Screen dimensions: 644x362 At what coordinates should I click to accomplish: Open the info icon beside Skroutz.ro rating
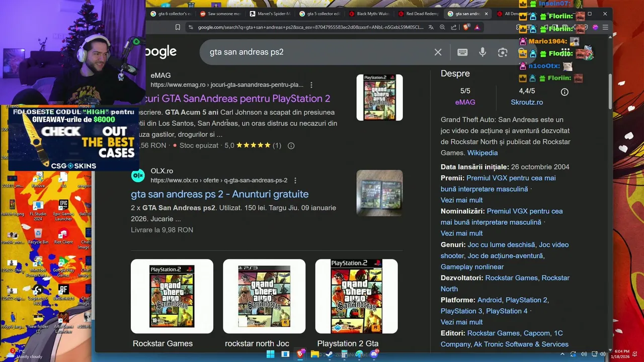(565, 92)
